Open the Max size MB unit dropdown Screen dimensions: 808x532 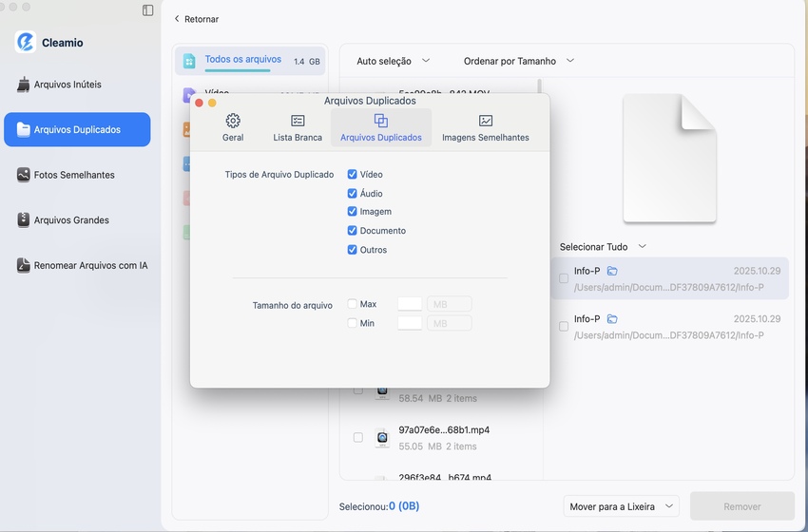coord(450,304)
